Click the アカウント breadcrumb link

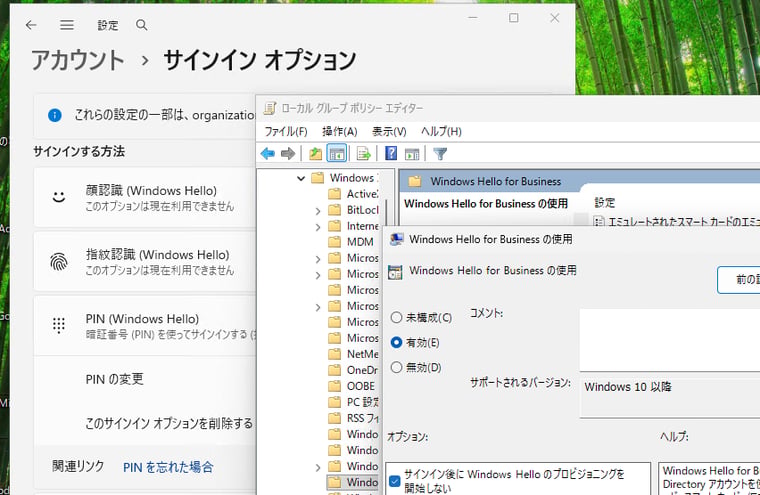(78, 61)
